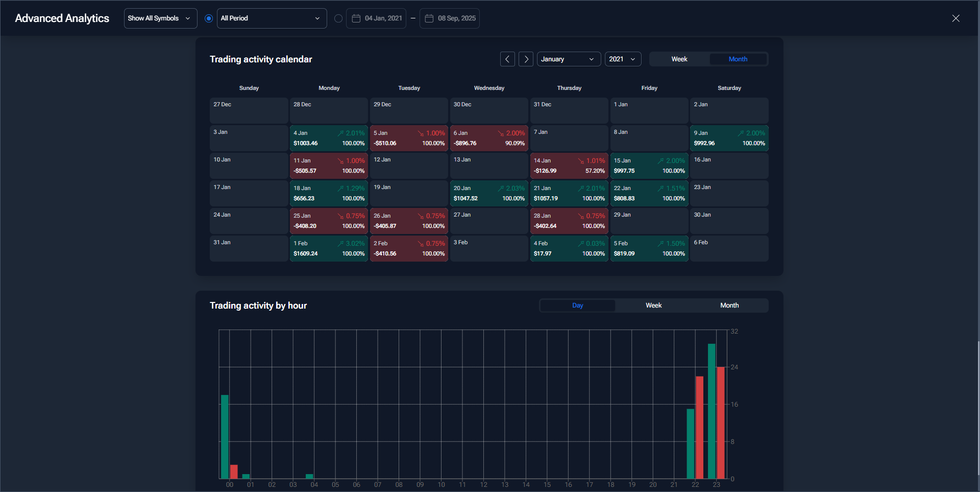Switch hourly activity chart to Month tab

pos(729,306)
